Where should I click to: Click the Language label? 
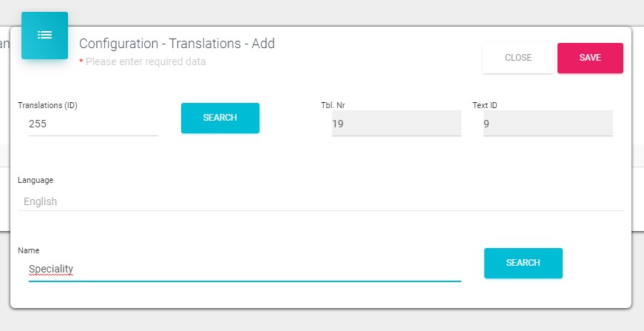35,180
